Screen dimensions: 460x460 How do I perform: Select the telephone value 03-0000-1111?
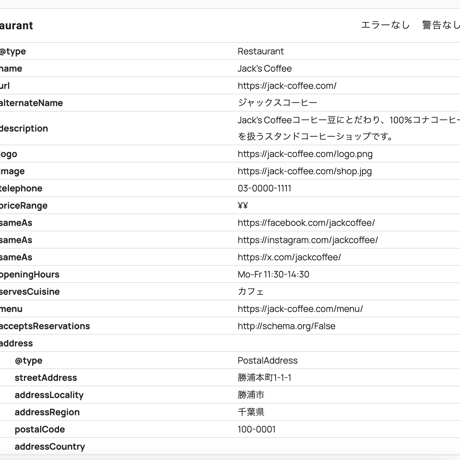pos(264,189)
